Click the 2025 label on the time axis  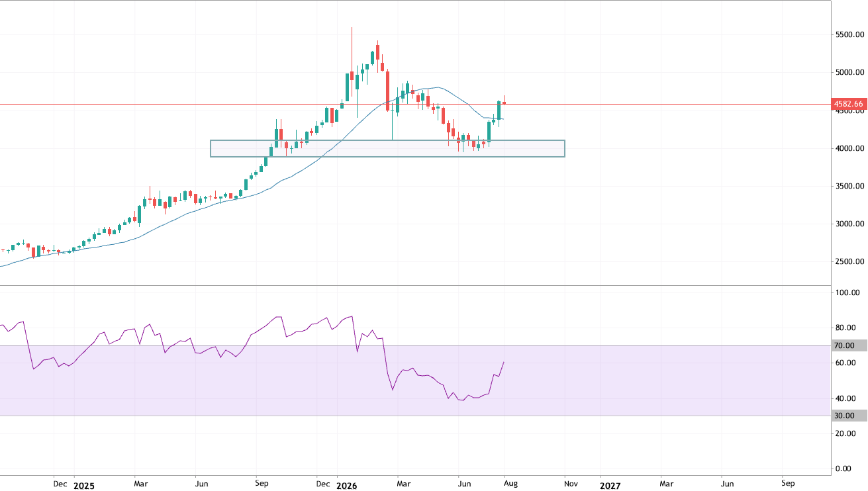tap(84, 486)
